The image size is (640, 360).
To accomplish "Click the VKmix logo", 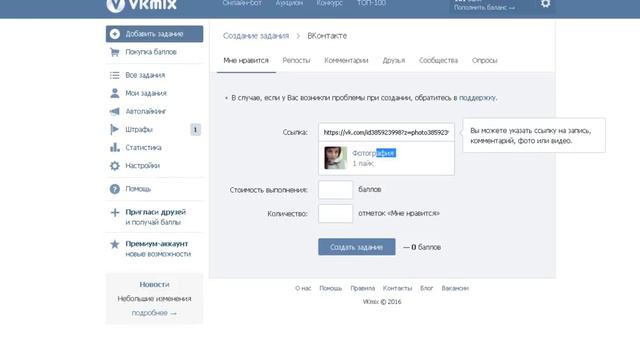I will 142,5.
